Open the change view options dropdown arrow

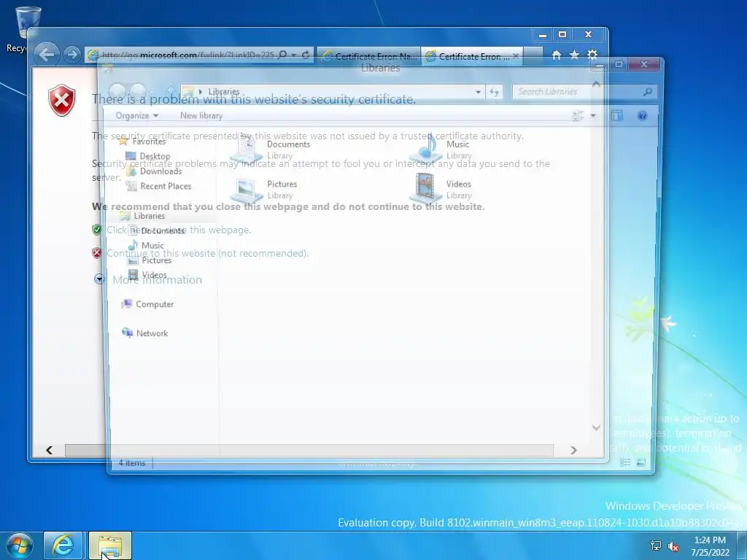pos(593,116)
